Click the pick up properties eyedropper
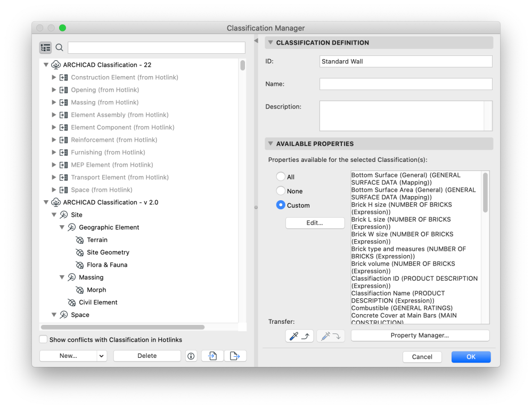The width and height of the screenshot is (532, 409). click(300, 336)
